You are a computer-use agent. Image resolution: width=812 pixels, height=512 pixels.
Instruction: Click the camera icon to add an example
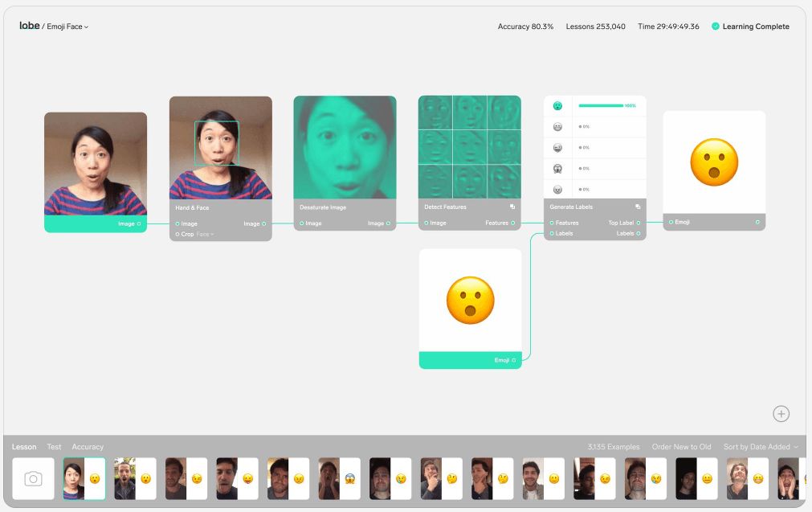[33, 479]
